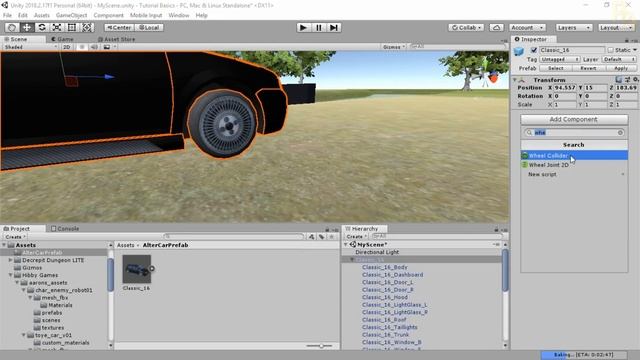
Task: Open the File menu
Action: click(x=7, y=15)
